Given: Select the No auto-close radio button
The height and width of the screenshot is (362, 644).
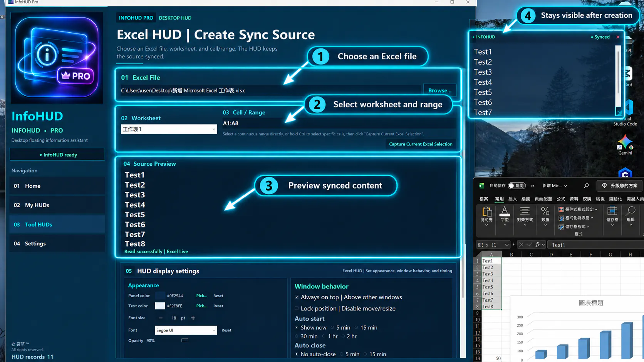Looking at the screenshot, I should [x=297, y=354].
